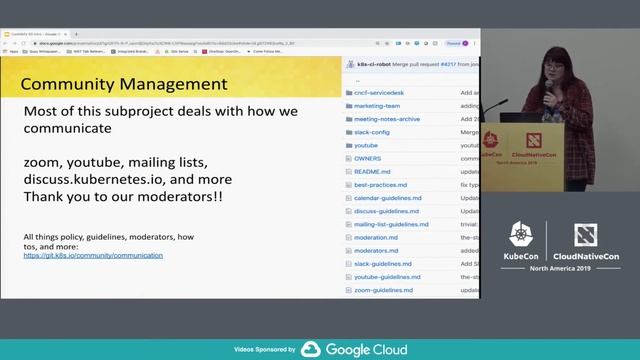Click the k8s-ci-robot avatar icon
The height and width of the screenshot is (360, 640).
pos(350,64)
